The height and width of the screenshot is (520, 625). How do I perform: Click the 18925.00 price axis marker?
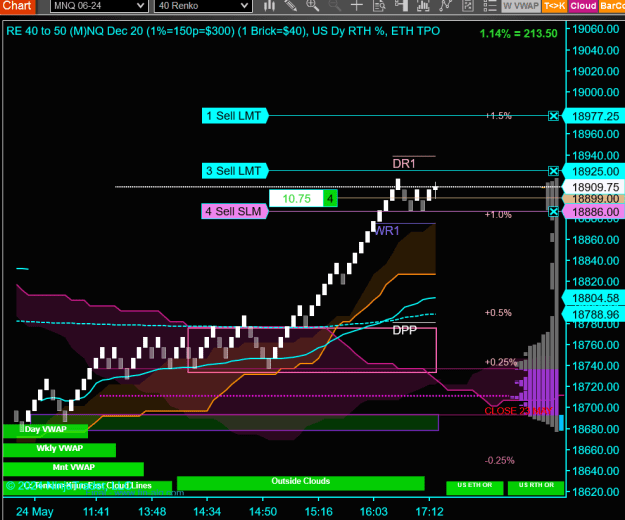[595, 171]
